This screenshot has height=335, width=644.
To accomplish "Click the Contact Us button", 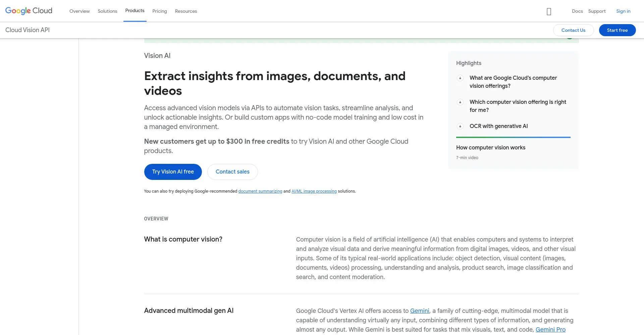I will click(573, 30).
